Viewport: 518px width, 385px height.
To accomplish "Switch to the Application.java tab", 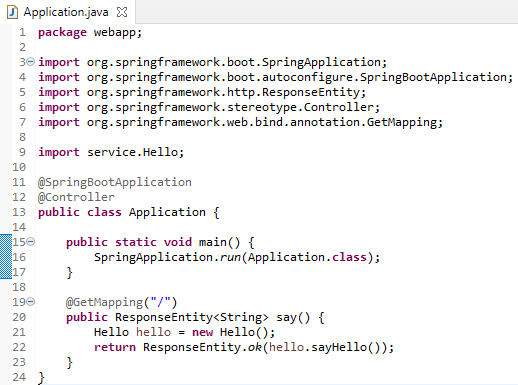I will pyautogui.click(x=66, y=12).
